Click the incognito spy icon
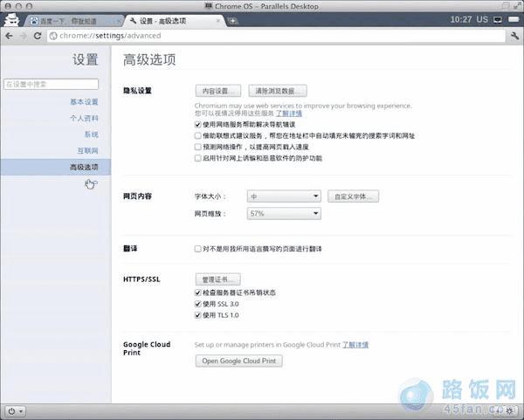 tap(11, 20)
